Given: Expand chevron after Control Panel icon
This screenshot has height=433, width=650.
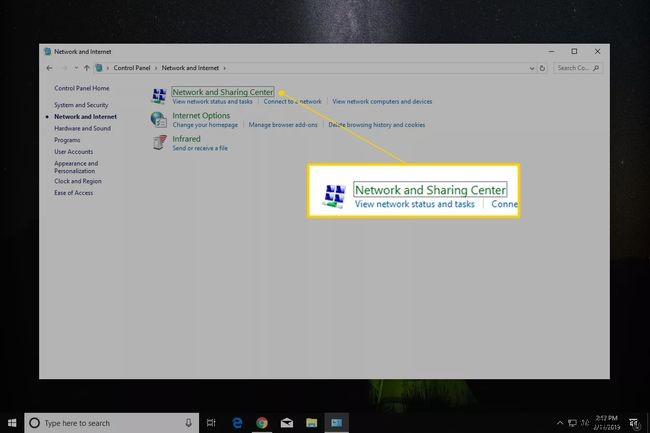Looking at the screenshot, I should (x=108, y=68).
